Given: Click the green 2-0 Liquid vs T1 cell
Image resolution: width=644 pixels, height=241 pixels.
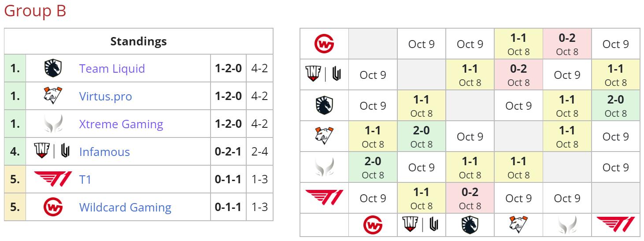Looking at the screenshot, I should [615, 106].
